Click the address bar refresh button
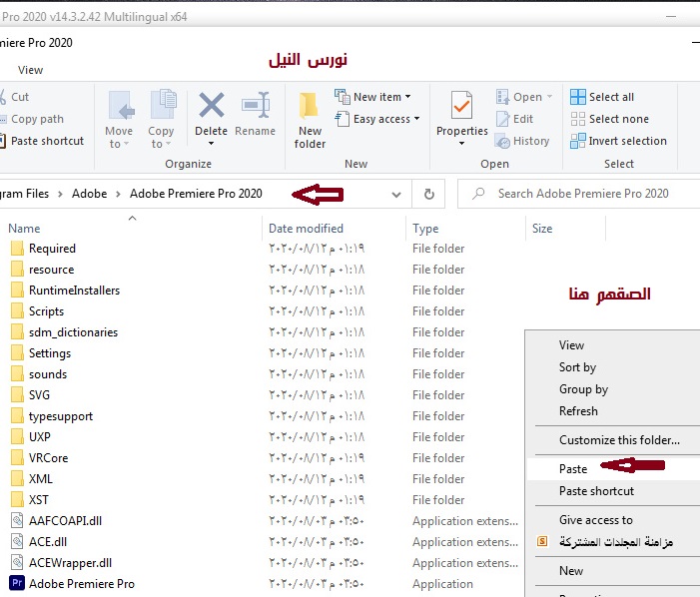Viewport: 700px width, 597px height. click(428, 194)
